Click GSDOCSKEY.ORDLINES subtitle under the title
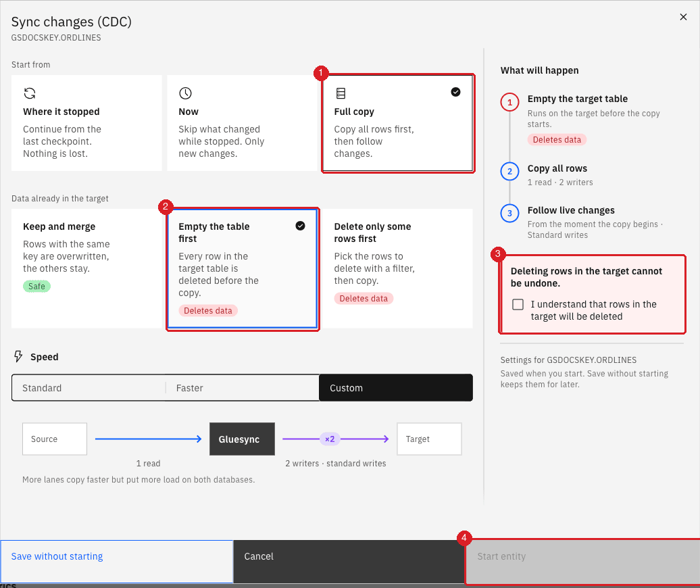Screen dimensions: 700x588 click(x=56, y=38)
